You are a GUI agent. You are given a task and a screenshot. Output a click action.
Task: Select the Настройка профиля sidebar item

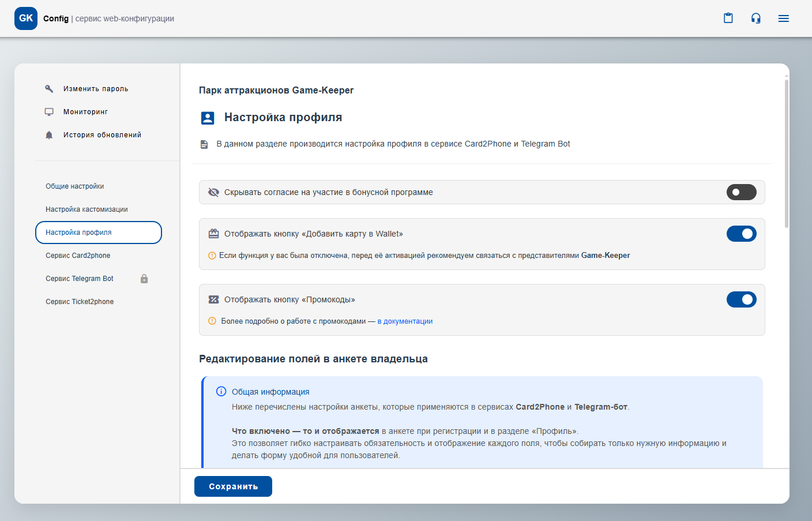(x=98, y=233)
